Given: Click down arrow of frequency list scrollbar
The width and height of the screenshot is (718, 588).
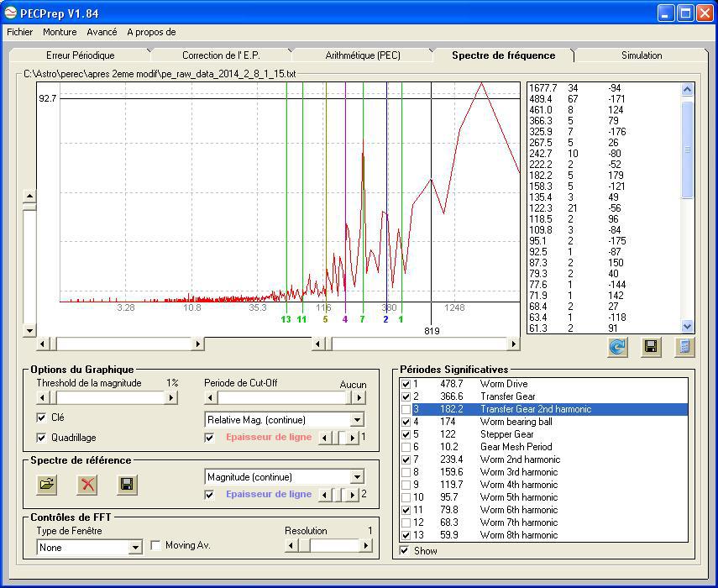Looking at the screenshot, I should pos(687,327).
